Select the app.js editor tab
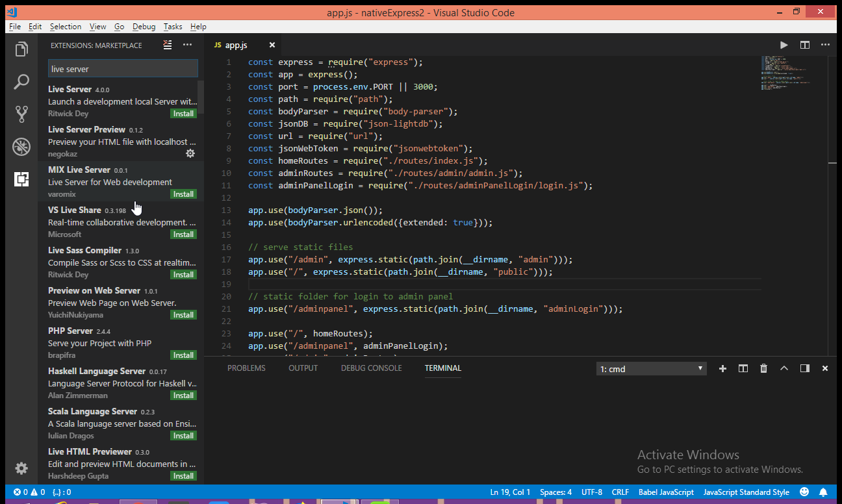The height and width of the screenshot is (504, 842). click(243, 45)
